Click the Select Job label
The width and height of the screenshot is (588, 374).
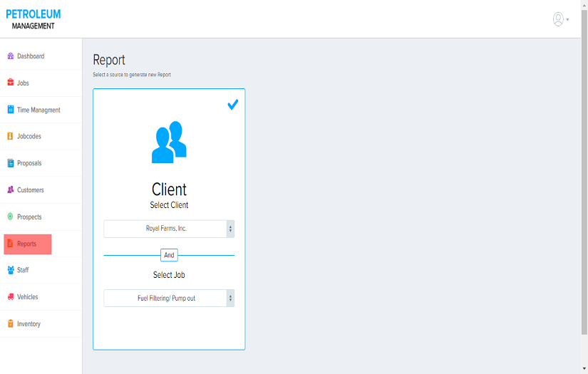(x=169, y=275)
